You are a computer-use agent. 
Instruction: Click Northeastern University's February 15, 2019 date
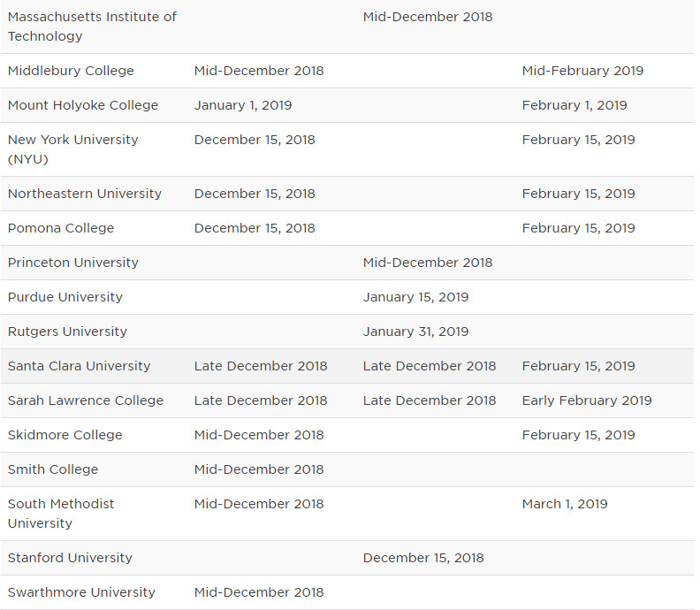click(x=578, y=194)
